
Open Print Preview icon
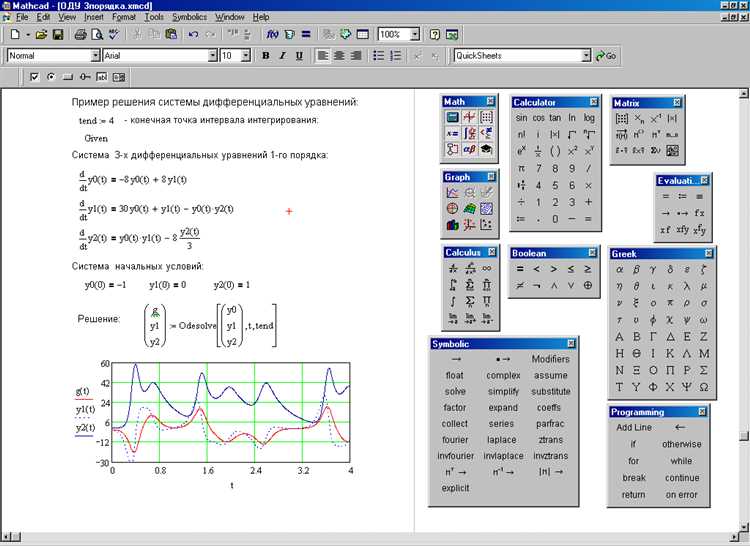(97, 34)
